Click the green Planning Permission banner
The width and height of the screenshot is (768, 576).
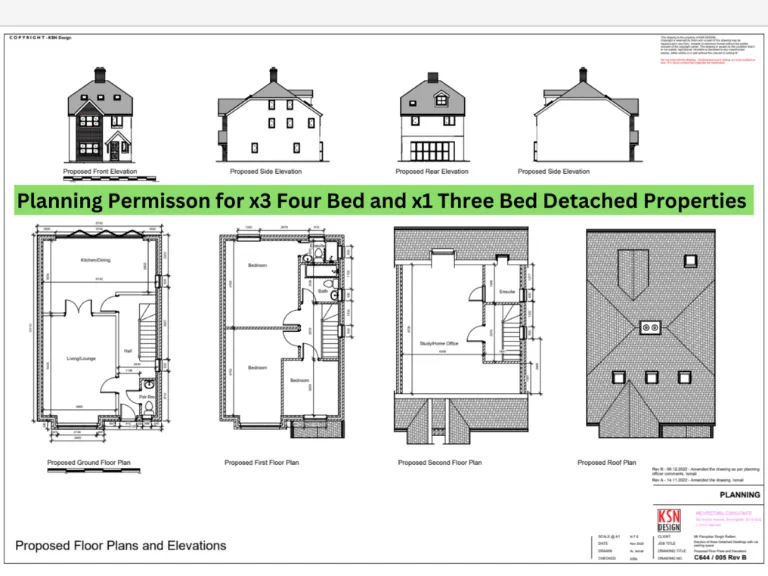(384, 201)
